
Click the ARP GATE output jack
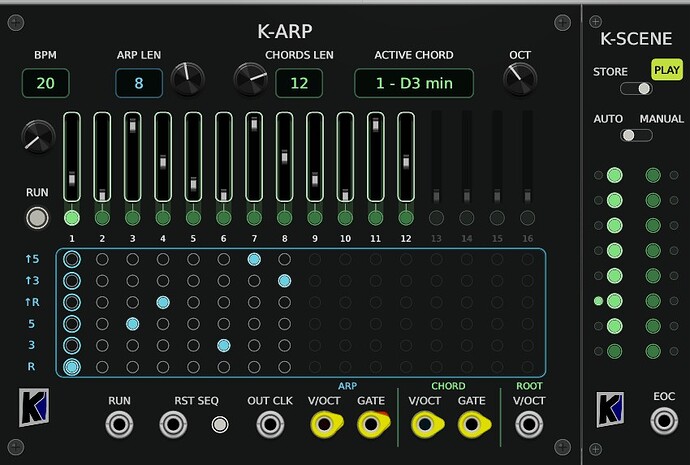[372, 425]
